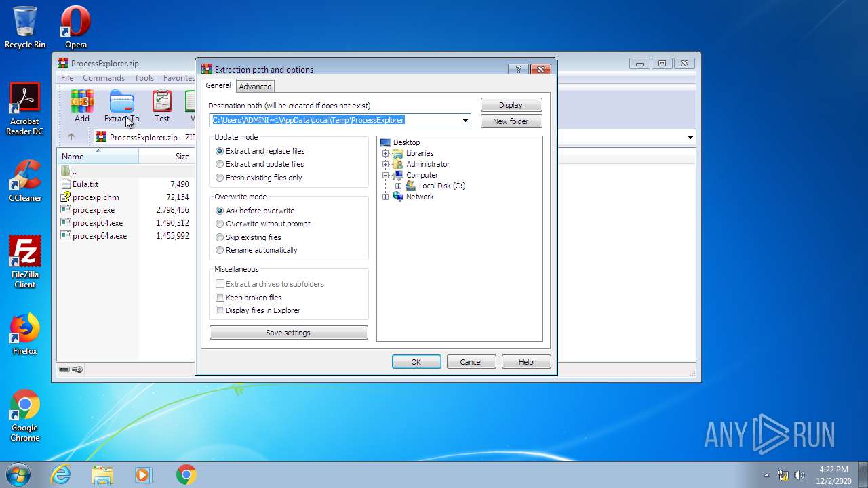
Task: Click the Extract To toolbar icon
Action: click(x=122, y=106)
